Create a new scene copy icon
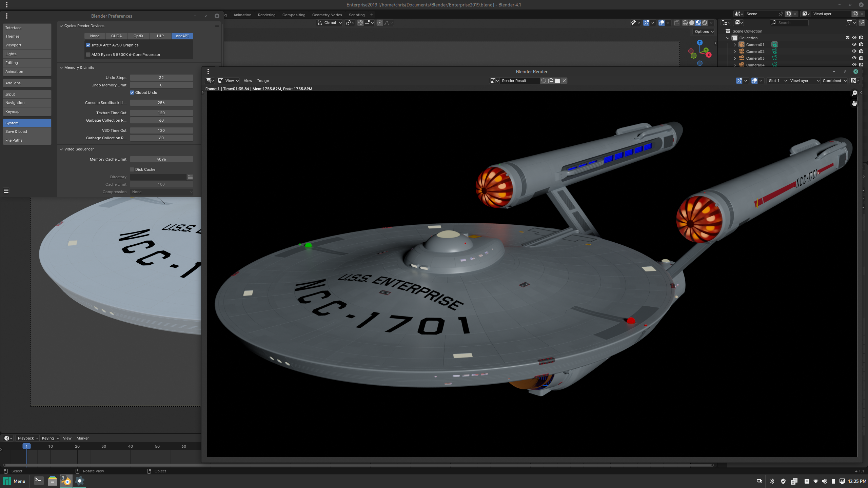This screenshot has width=868, height=488. [788, 14]
